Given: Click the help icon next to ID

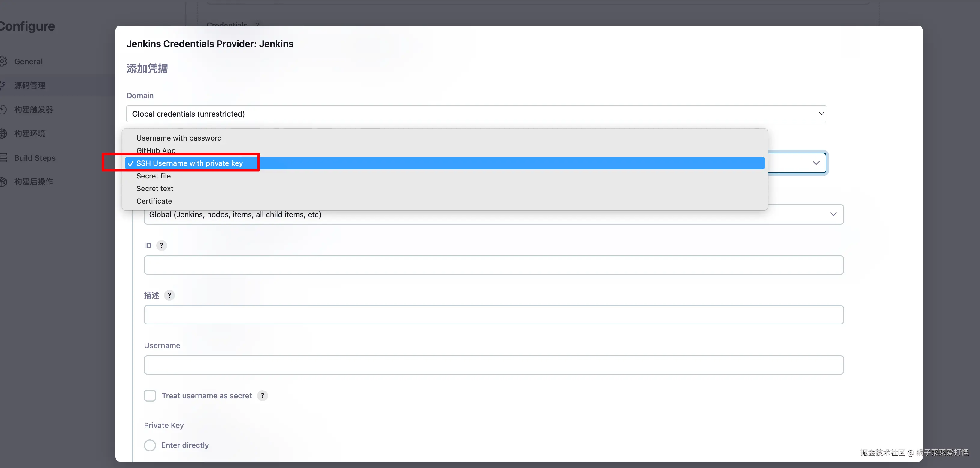Looking at the screenshot, I should pos(161,245).
